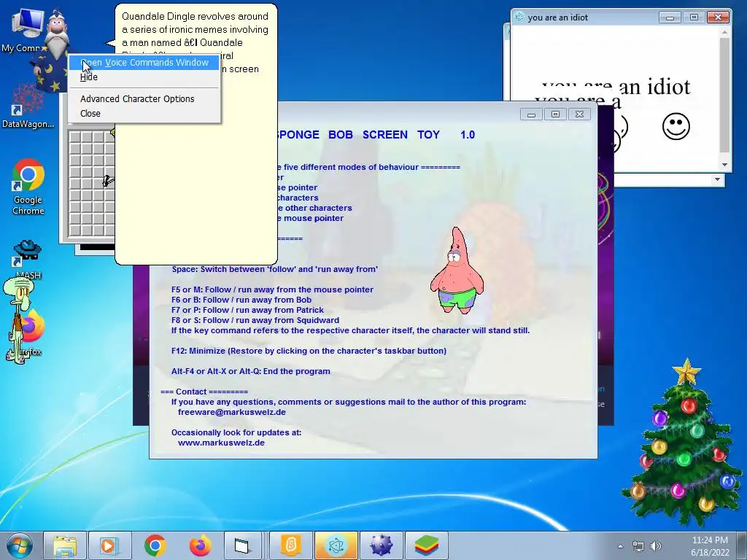Click the Patrick Star screen toy character

pyautogui.click(x=457, y=271)
